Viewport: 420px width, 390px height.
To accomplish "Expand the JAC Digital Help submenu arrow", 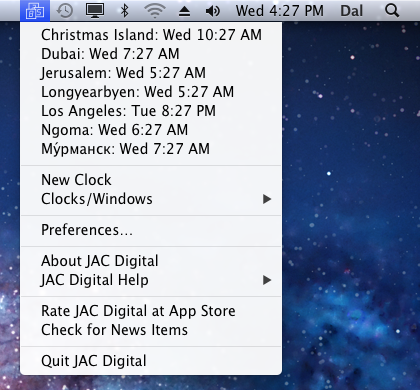I will pyautogui.click(x=267, y=280).
